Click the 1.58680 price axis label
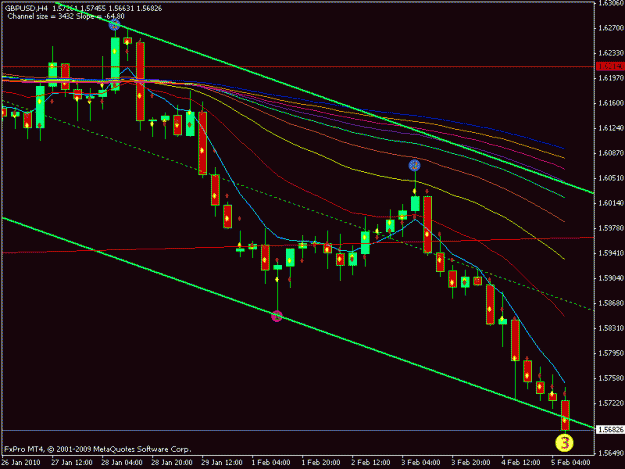 (611, 303)
